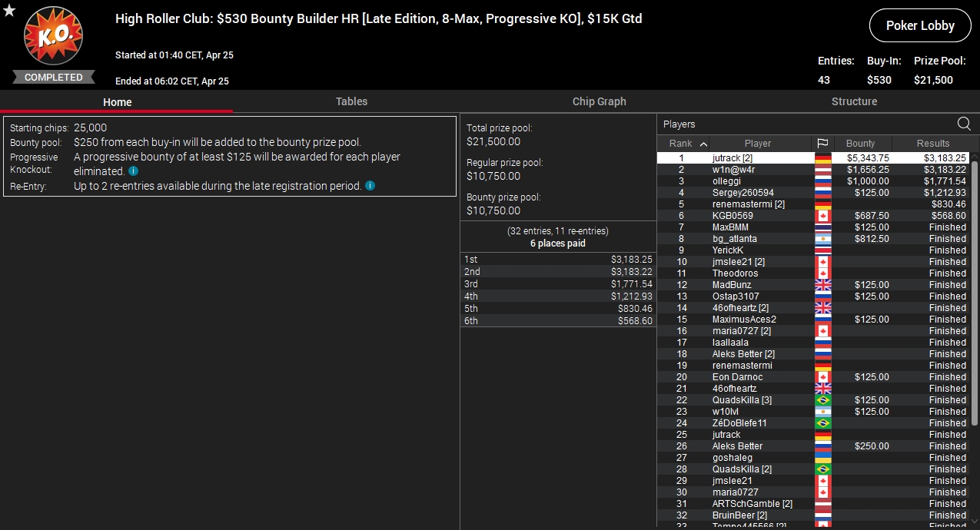
Task: Click the Brazil flag beside QuadsKilla [3]
Action: pos(822,400)
